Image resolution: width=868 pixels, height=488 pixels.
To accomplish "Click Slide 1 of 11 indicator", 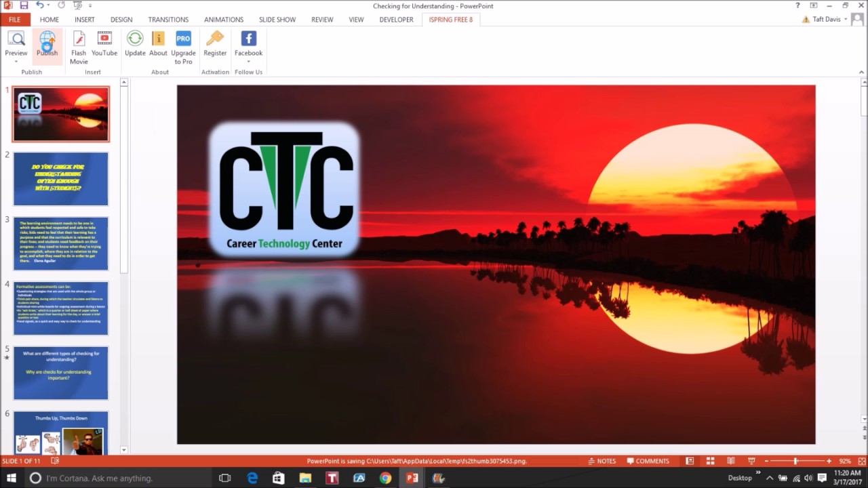I will point(22,461).
